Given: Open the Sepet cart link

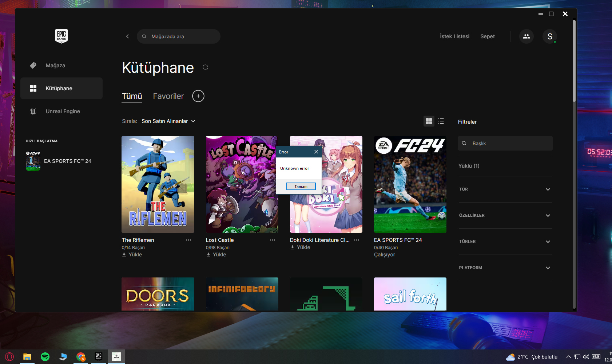Looking at the screenshot, I should click(x=487, y=36).
